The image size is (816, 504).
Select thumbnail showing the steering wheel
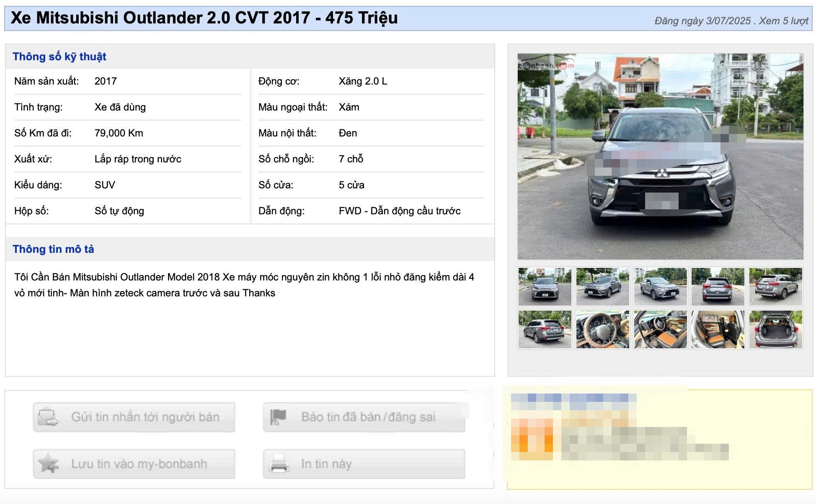(x=602, y=329)
